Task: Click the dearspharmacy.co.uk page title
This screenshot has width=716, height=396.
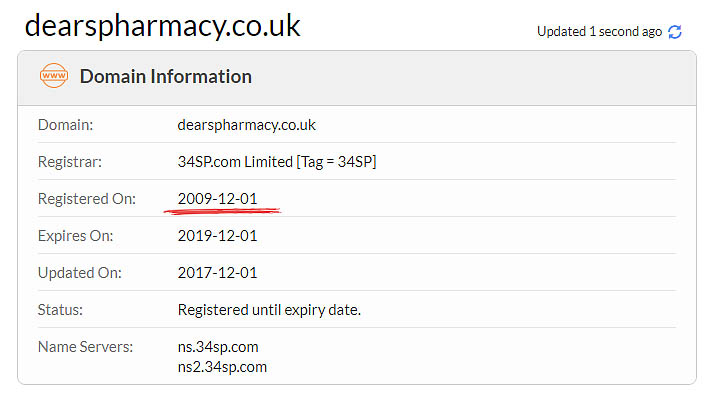Action: pyautogui.click(x=163, y=26)
